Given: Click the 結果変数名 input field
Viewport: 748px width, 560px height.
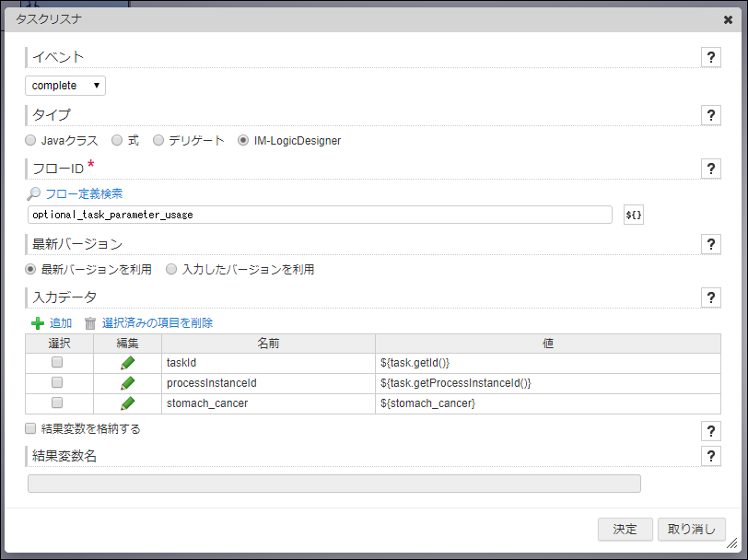Looking at the screenshot, I should point(333,483).
